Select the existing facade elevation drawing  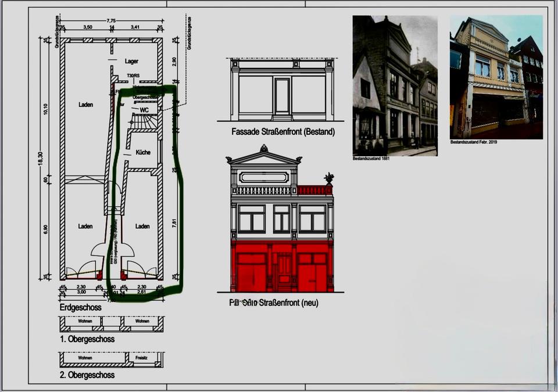tap(282, 89)
